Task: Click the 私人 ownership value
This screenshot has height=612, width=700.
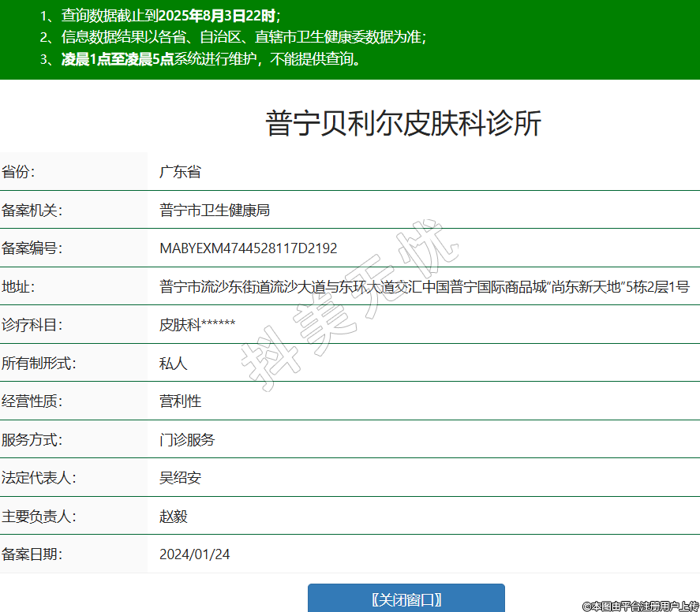Action: [174, 364]
